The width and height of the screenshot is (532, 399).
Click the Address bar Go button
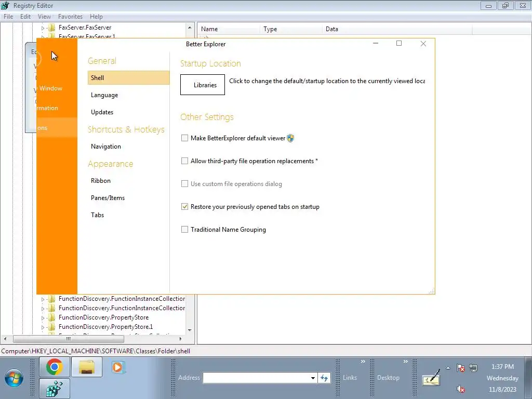click(x=324, y=378)
